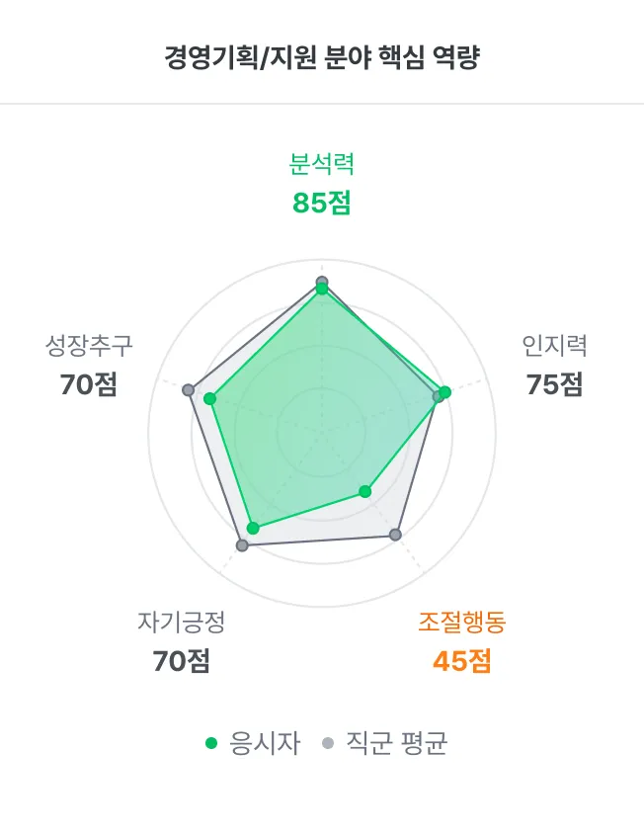
Task: Click the 분석력 axis label
Action: [322, 162]
